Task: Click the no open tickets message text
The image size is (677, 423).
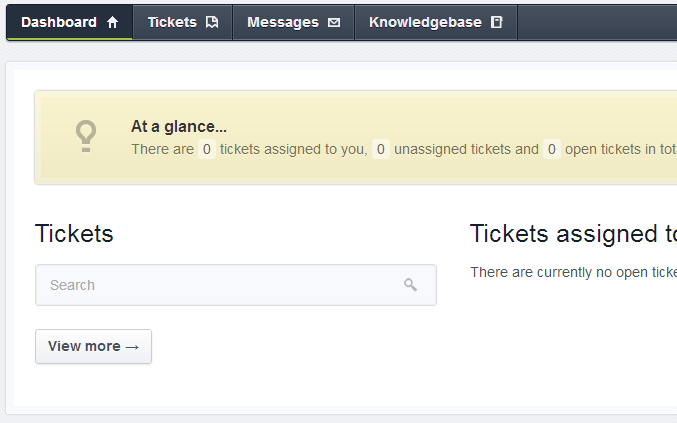Action: point(574,272)
